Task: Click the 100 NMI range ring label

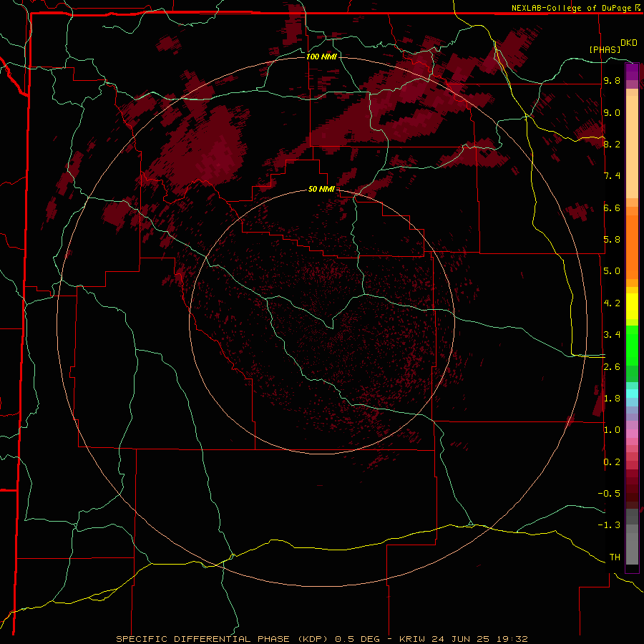Action: (x=321, y=57)
